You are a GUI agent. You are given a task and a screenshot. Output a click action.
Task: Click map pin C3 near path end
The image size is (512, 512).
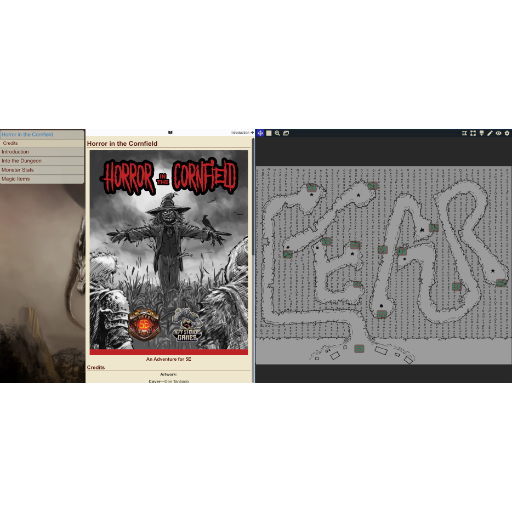(x=382, y=314)
